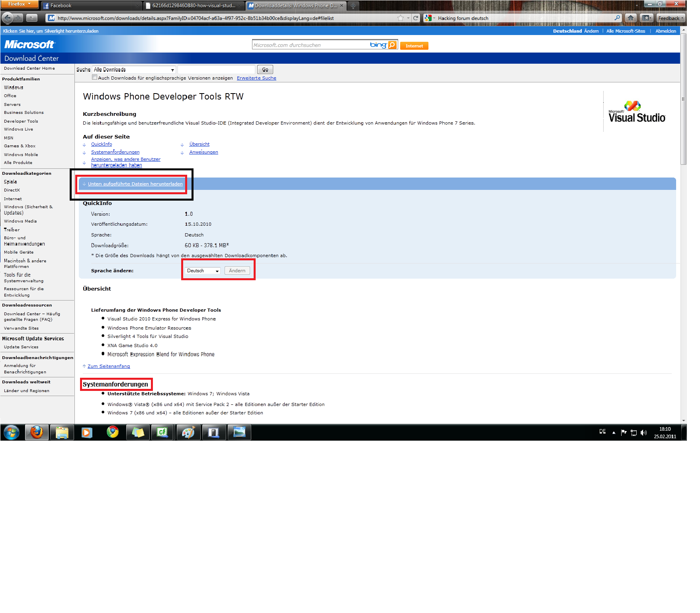This screenshot has height=613, width=700.
Task: Open Visual C# taskbar icon
Action: click(162, 432)
